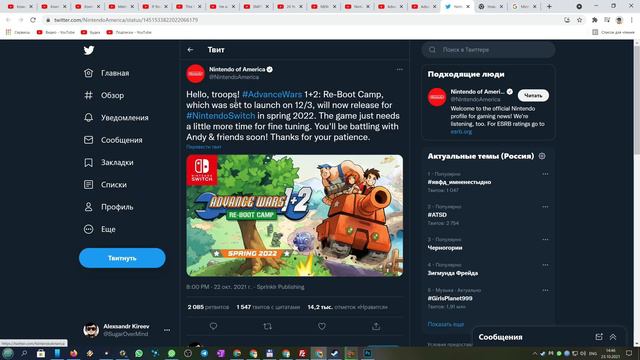Screen dimensions: 640x360
Task: Open Firefox from the taskbar
Action: tap(73, 353)
